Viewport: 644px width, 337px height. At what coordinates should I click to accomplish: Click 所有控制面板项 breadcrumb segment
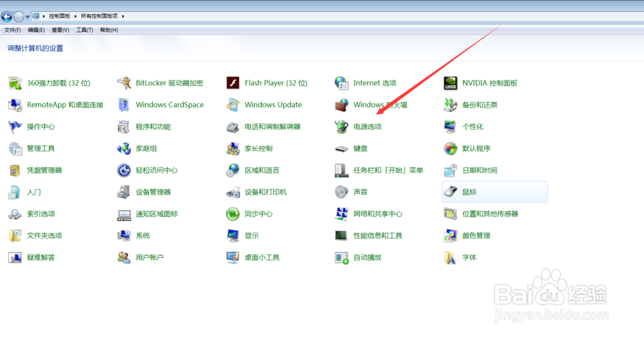99,16
